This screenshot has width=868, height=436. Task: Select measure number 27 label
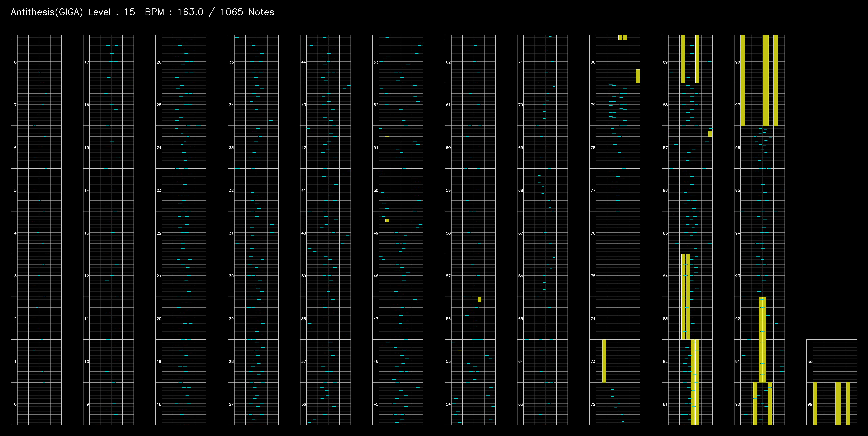232,404
